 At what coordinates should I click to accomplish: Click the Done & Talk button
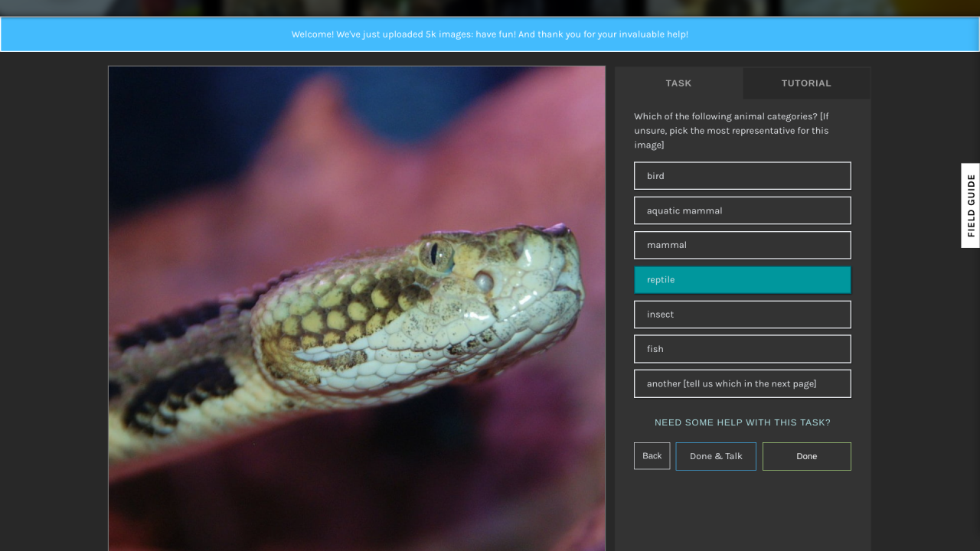716,456
